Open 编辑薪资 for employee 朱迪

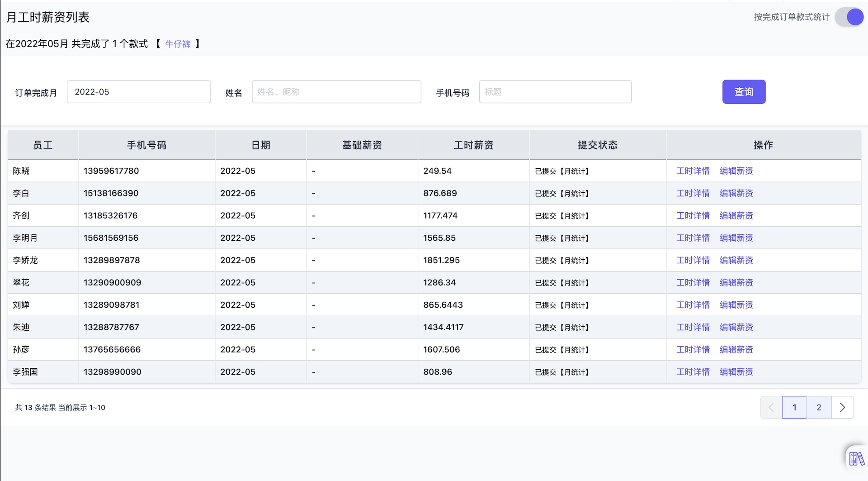coord(736,327)
